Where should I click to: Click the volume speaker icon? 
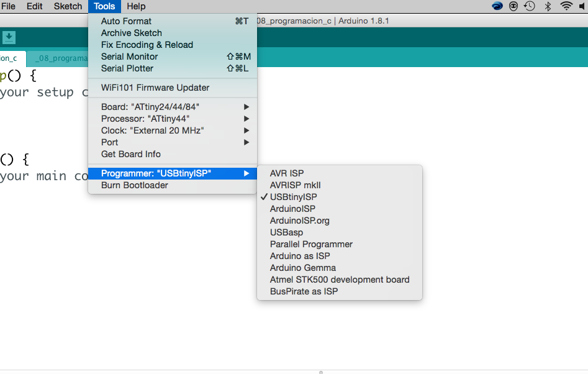click(x=583, y=6)
